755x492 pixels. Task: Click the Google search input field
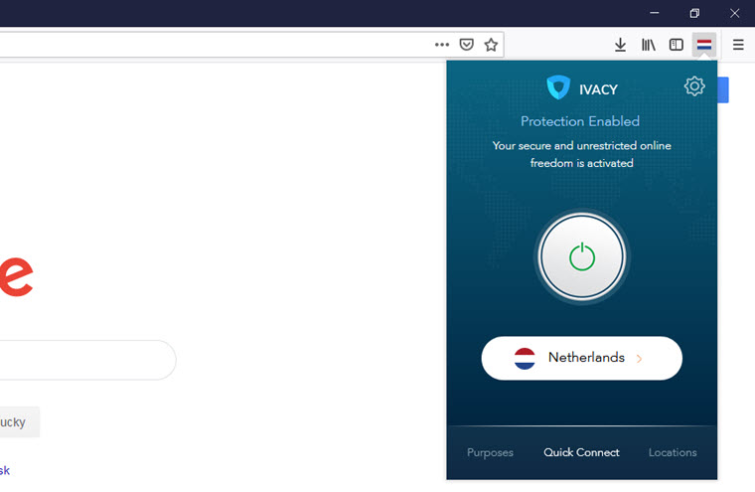[87, 360]
